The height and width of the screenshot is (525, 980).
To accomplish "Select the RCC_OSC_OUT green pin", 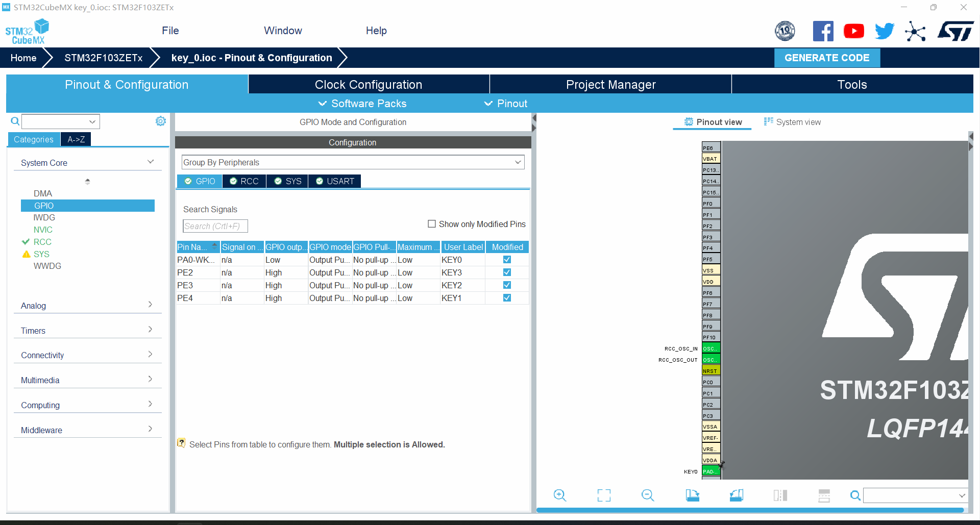I will [711, 360].
